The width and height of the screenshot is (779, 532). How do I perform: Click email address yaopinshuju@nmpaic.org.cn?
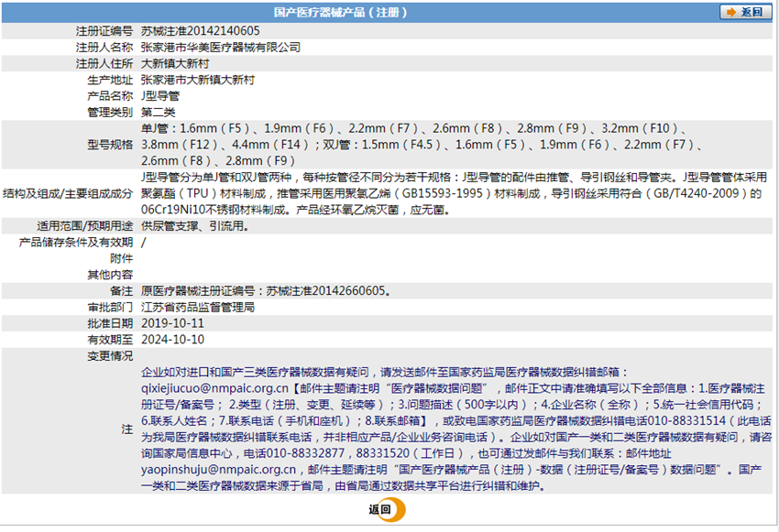point(218,470)
